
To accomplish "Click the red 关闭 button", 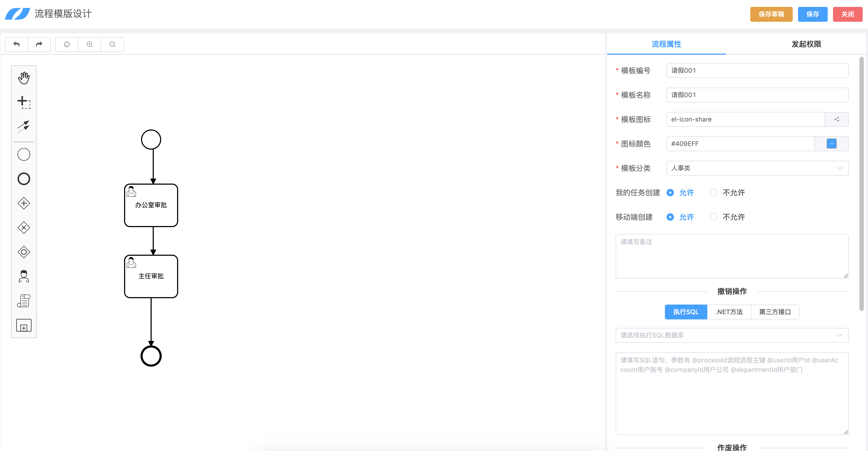I will (x=847, y=14).
